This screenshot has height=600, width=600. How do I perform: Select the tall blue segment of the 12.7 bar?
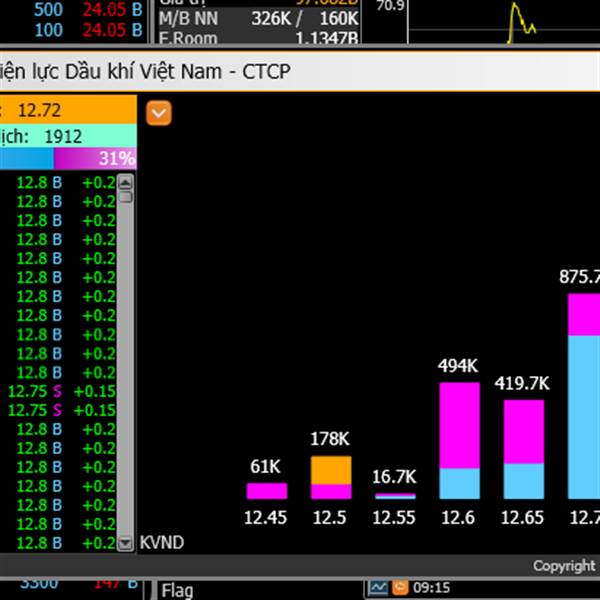[584, 417]
